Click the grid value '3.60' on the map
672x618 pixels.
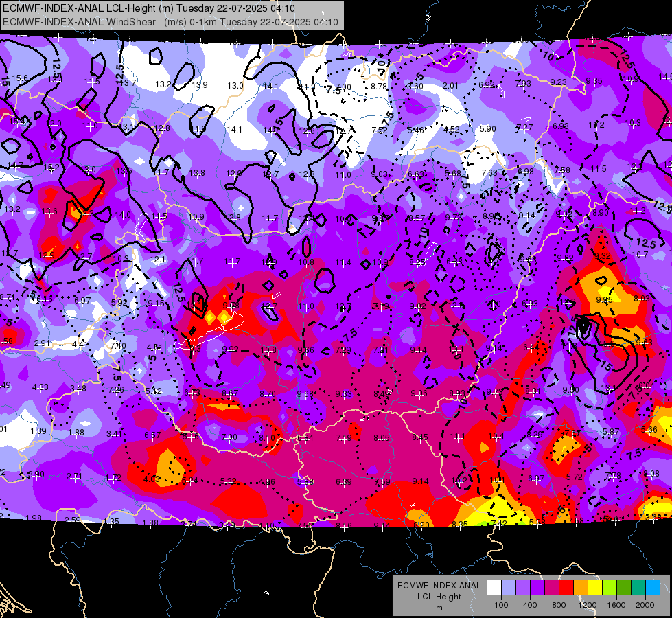[415, 87]
